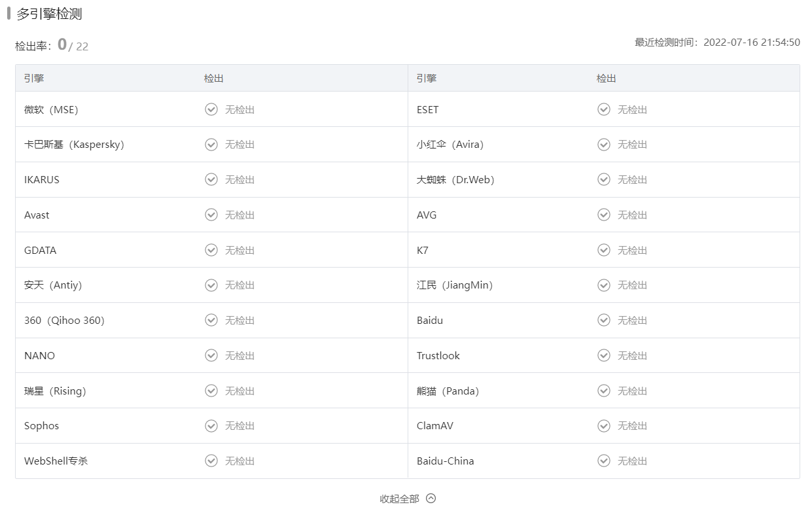Image resolution: width=812 pixels, height=511 pixels.
Task: Select the ESET engine name
Action: 428,109
